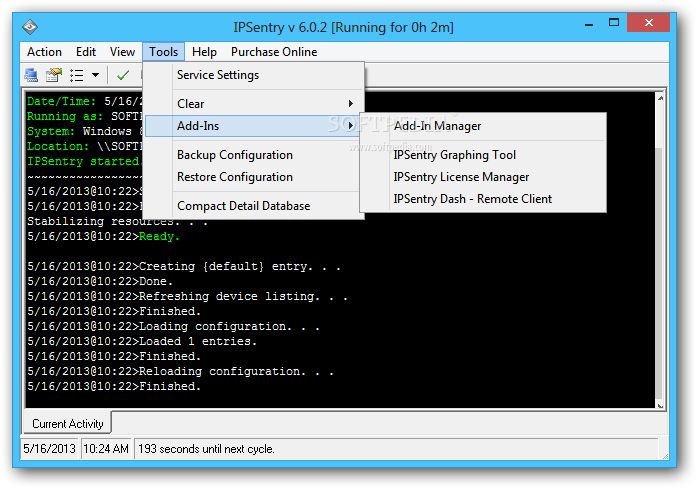Open the View menu
697x488 pixels.
[122, 52]
